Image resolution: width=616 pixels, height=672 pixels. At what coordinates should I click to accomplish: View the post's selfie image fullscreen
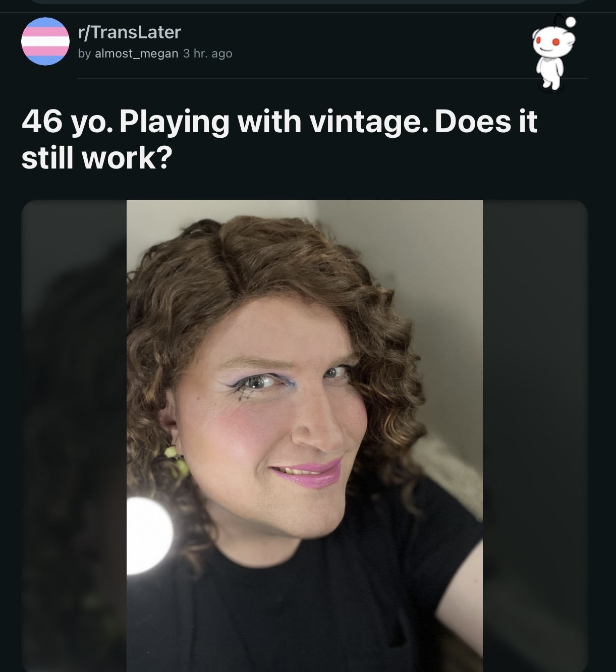click(x=304, y=436)
